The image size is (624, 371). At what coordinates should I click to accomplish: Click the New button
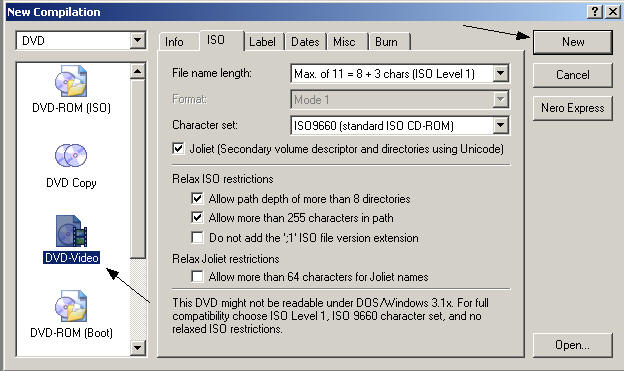[573, 42]
